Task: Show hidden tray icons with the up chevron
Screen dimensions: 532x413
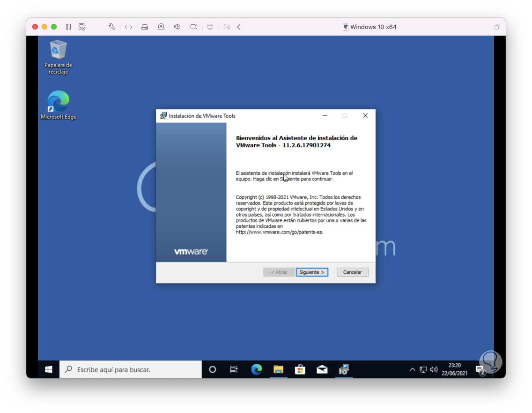Action: 412,369
